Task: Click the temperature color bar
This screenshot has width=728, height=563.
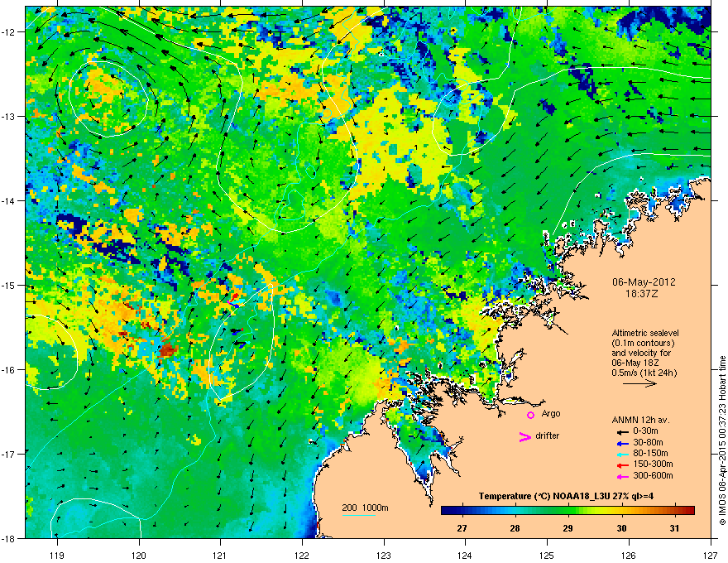Action: (568, 510)
